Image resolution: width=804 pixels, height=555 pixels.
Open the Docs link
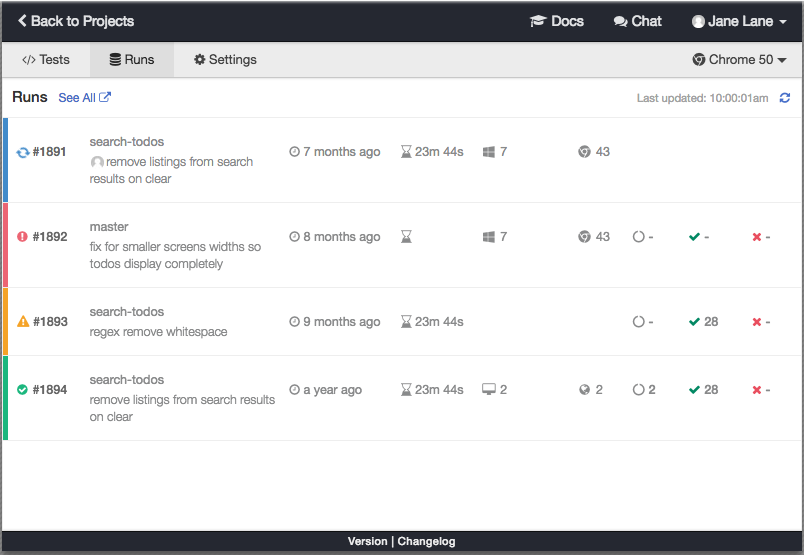557,21
